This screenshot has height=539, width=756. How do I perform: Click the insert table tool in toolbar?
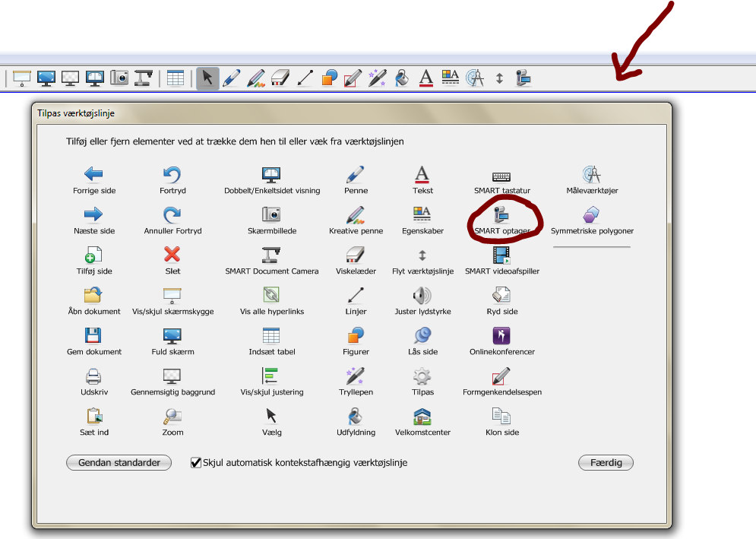pos(176,78)
